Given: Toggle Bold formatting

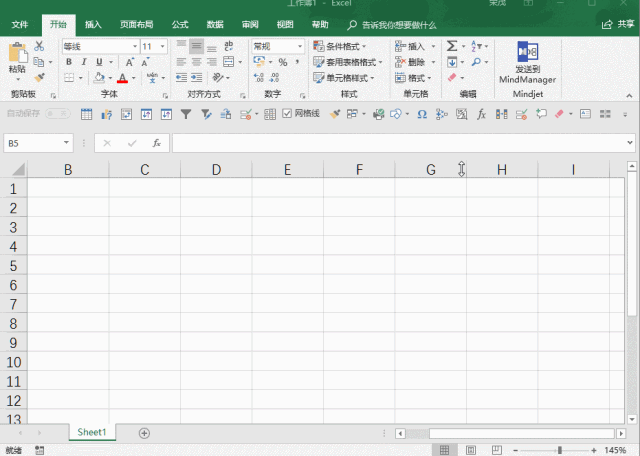Looking at the screenshot, I should 69,62.
